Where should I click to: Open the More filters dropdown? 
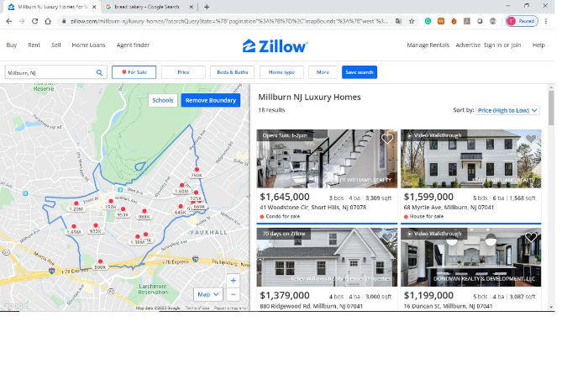point(323,72)
